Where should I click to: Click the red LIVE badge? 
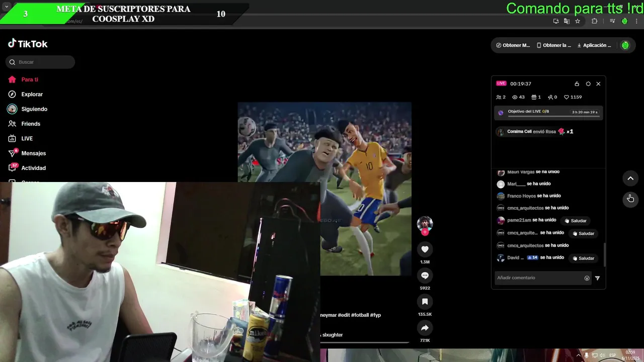point(501,83)
